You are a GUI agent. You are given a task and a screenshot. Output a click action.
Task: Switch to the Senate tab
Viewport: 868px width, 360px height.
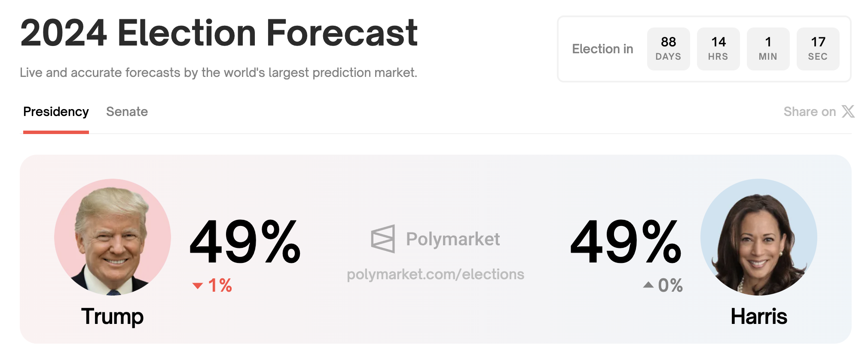pyautogui.click(x=127, y=112)
